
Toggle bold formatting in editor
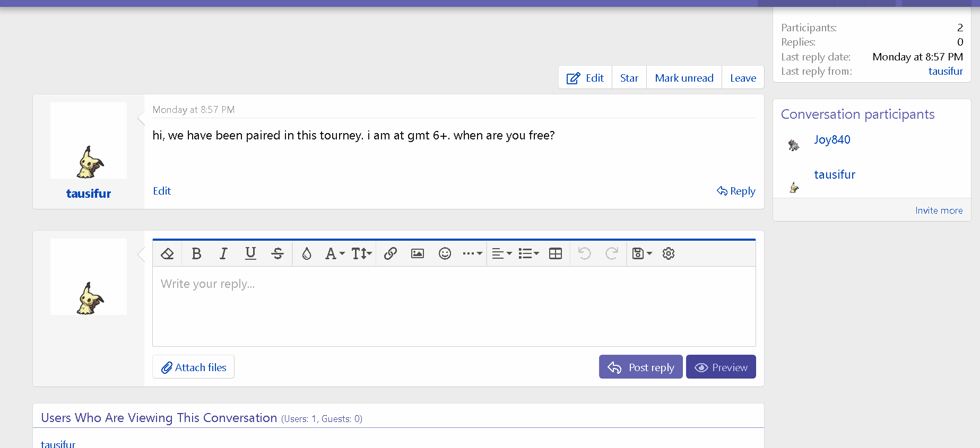(x=196, y=253)
